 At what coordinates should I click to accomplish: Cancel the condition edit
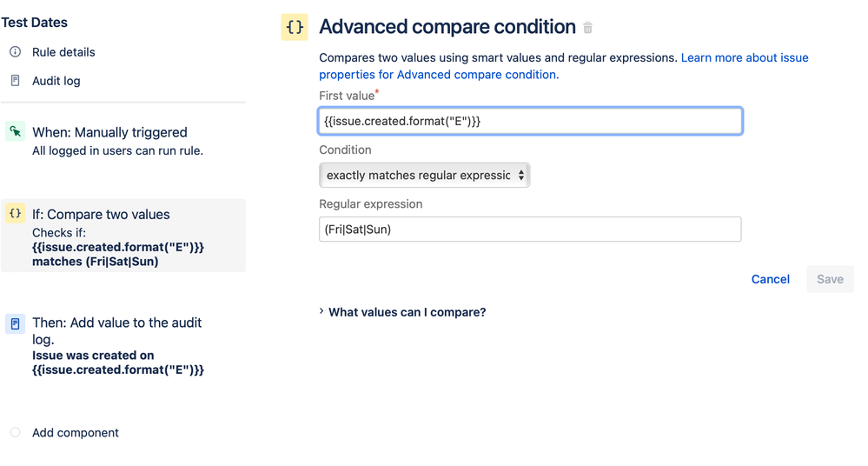point(770,279)
